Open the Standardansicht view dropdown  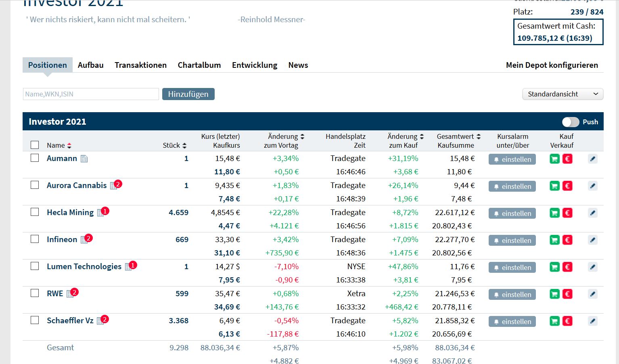tap(563, 94)
